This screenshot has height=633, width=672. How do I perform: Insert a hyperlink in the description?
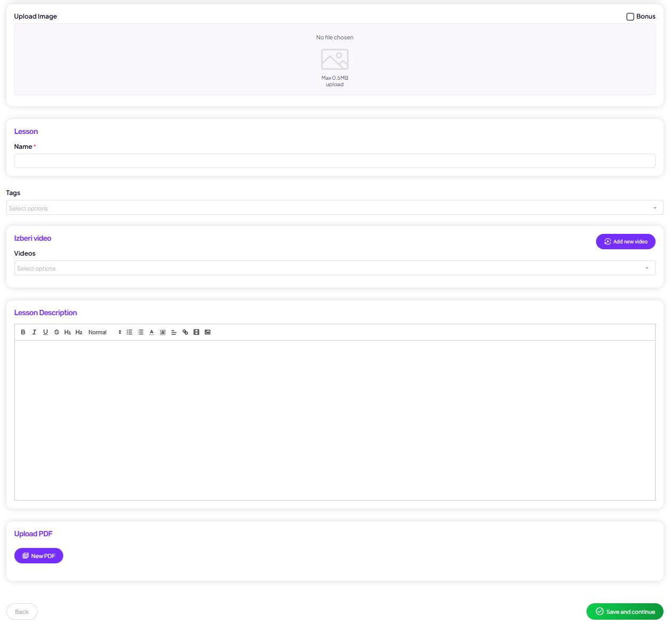coord(185,332)
